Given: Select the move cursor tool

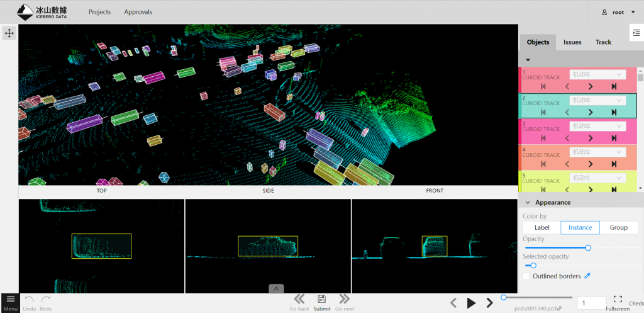Looking at the screenshot, I should (9, 33).
